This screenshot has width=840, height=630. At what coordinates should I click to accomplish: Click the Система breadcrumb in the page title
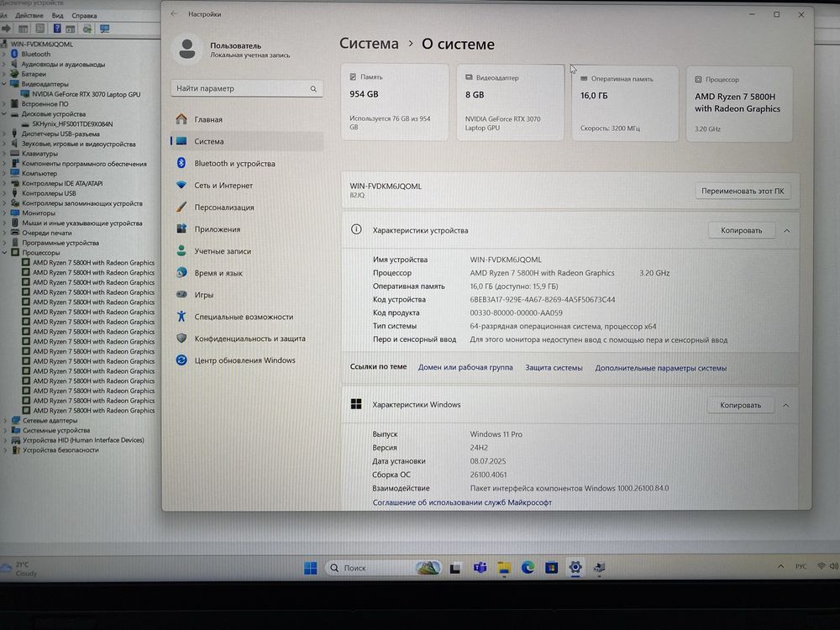point(369,44)
